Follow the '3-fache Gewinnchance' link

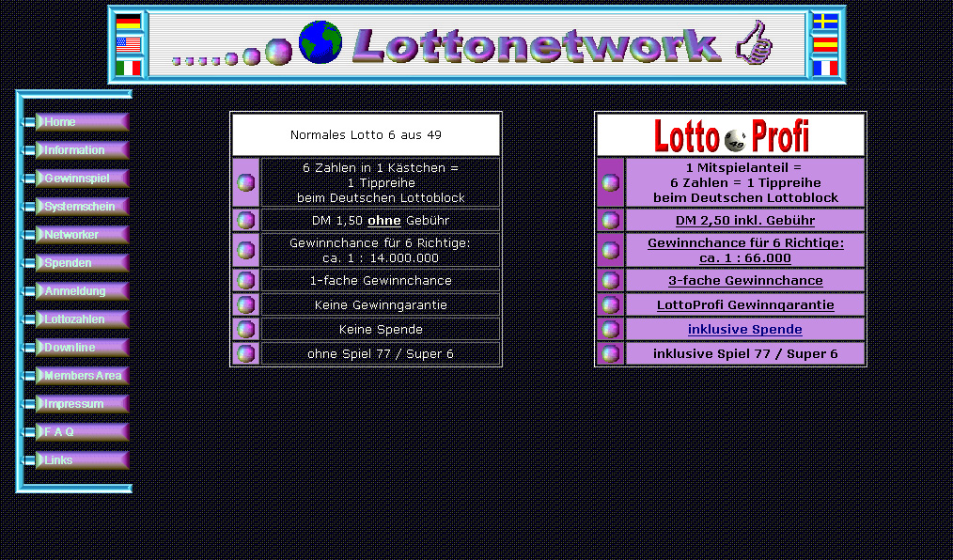pos(745,281)
